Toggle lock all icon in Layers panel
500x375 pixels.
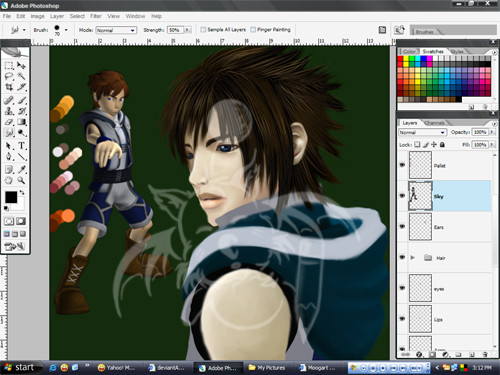(442, 144)
